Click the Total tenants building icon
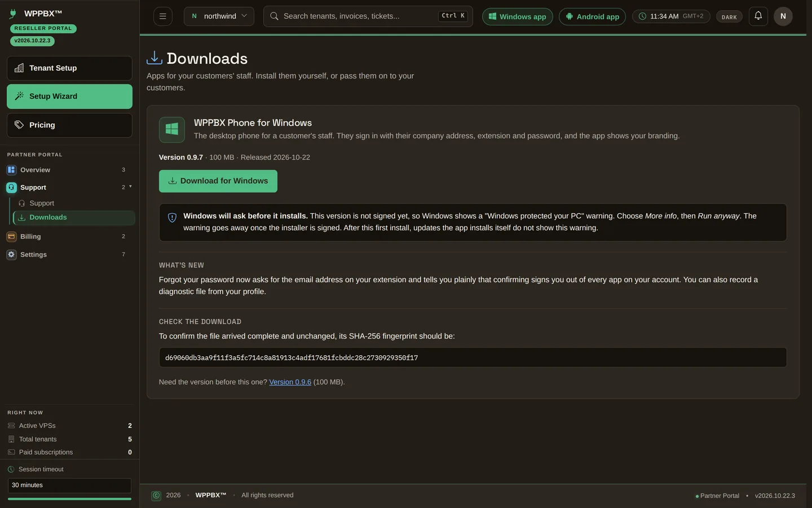This screenshot has width=812, height=508. 11,439
